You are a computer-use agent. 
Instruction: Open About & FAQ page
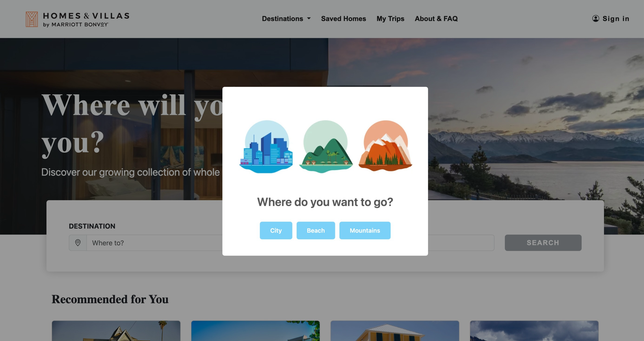click(436, 19)
